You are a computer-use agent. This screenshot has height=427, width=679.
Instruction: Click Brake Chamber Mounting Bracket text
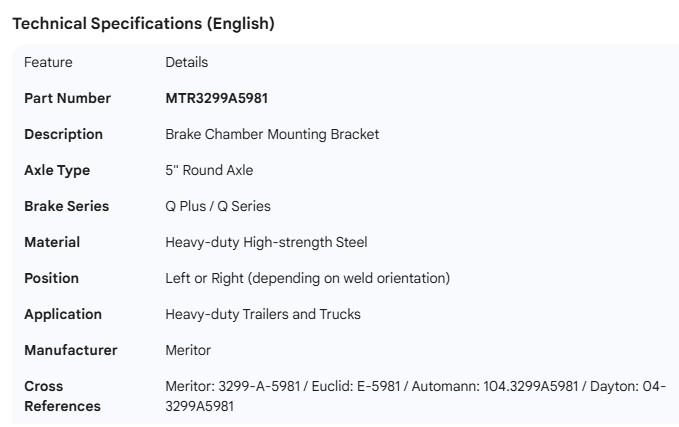click(272, 134)
